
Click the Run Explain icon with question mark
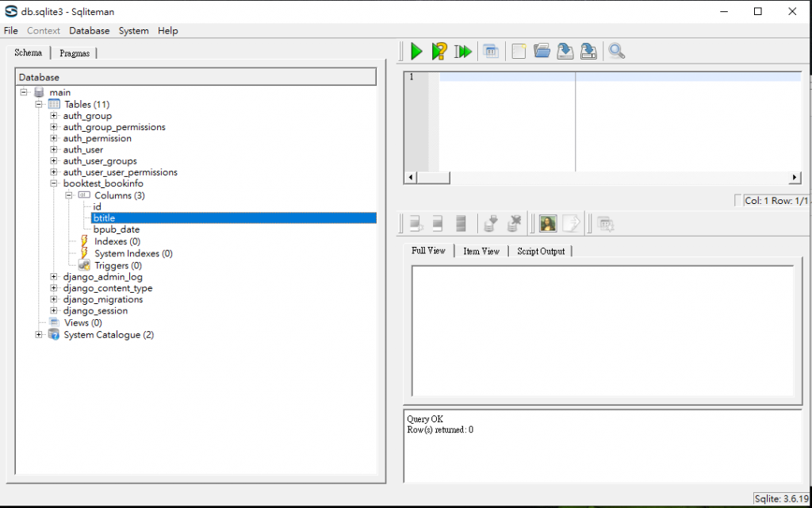[439, 52]
